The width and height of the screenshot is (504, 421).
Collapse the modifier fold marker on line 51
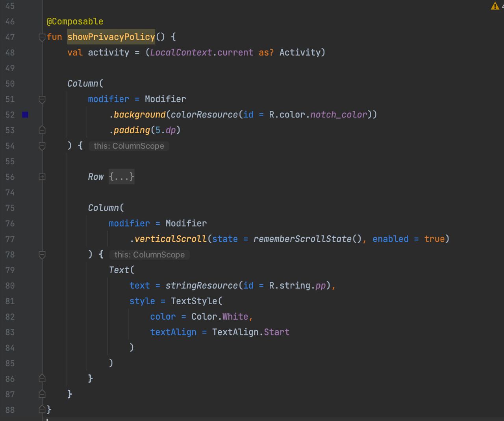(42, 99)
